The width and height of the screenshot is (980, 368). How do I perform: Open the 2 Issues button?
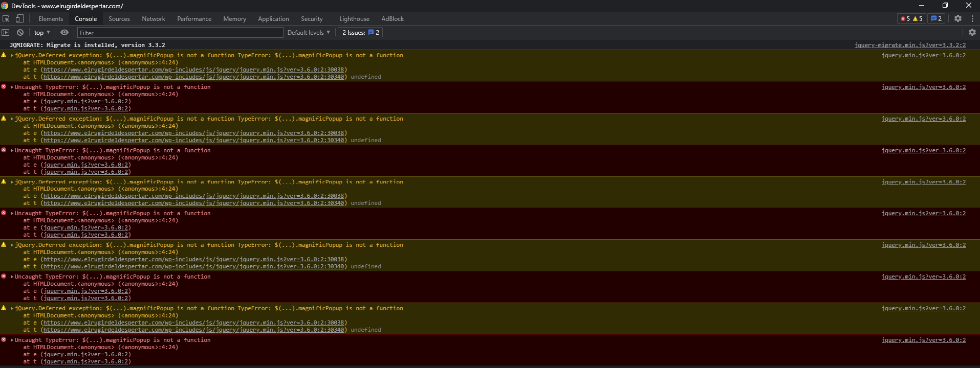coord(360,32)
